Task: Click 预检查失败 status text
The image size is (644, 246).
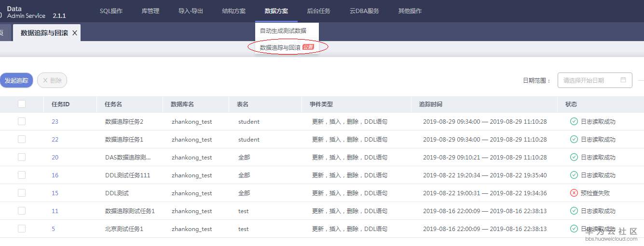Action: [595, 193]
